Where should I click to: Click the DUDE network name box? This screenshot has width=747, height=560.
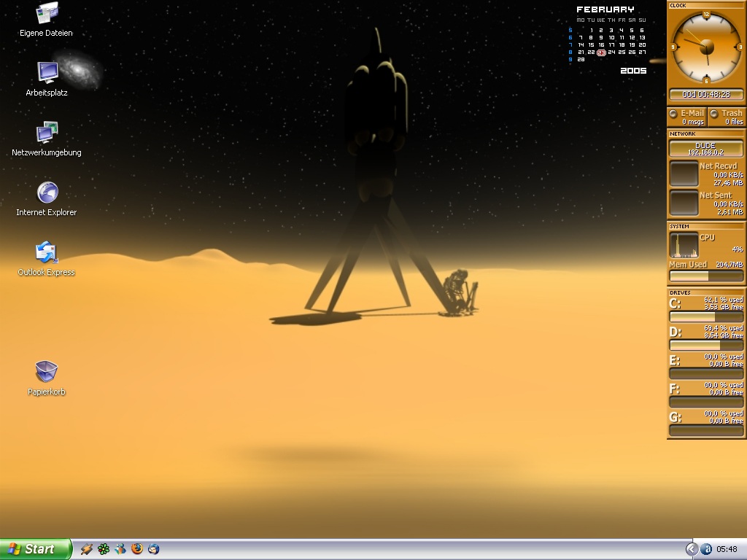706,149
